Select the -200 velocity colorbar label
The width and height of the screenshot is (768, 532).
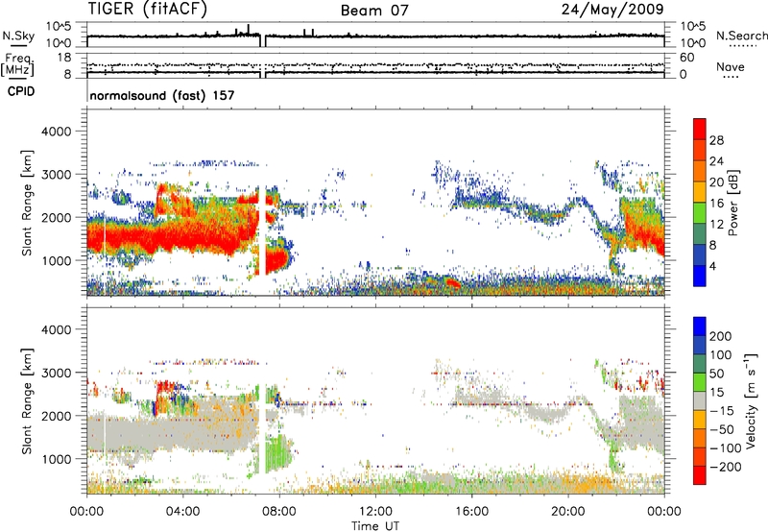tap(725, 467)
